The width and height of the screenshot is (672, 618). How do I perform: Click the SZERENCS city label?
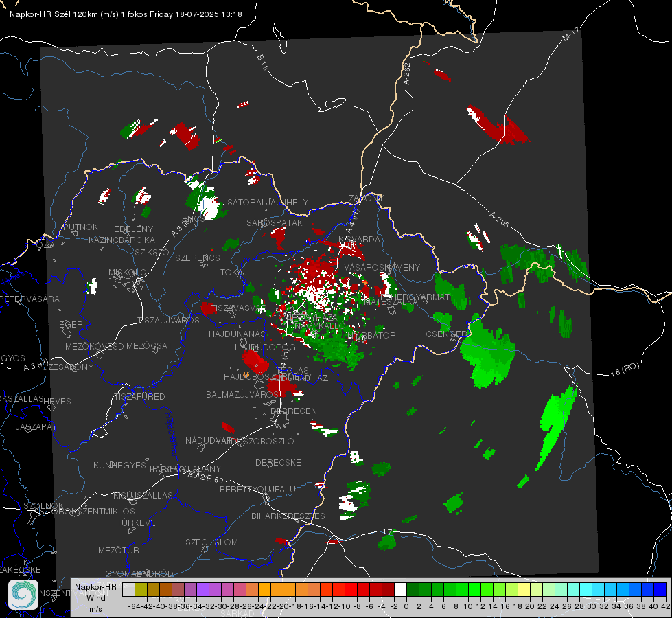[x=198, y=257]
